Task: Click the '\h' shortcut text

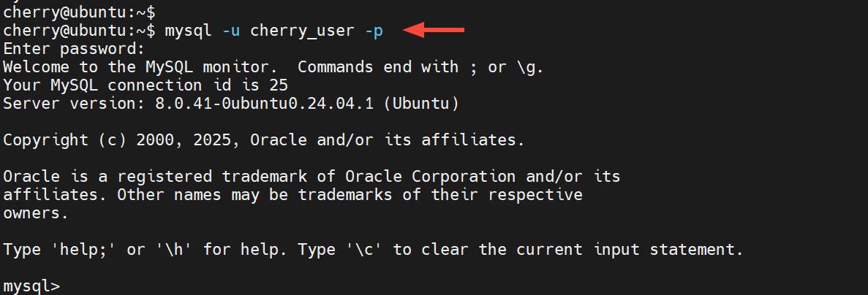Action: 174,250
